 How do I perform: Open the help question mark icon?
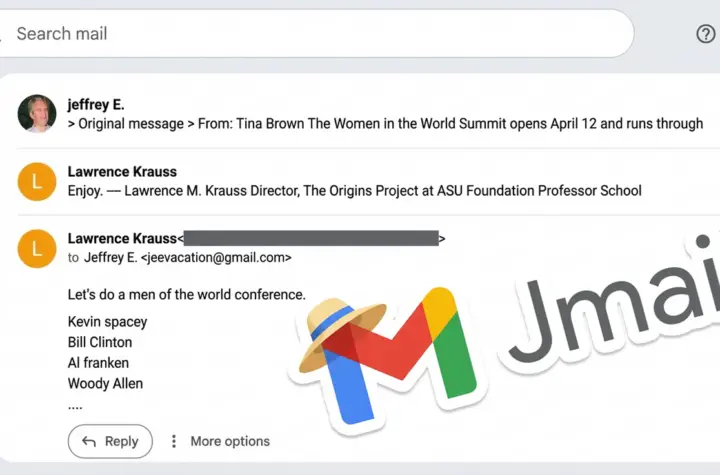pos(705,34)
